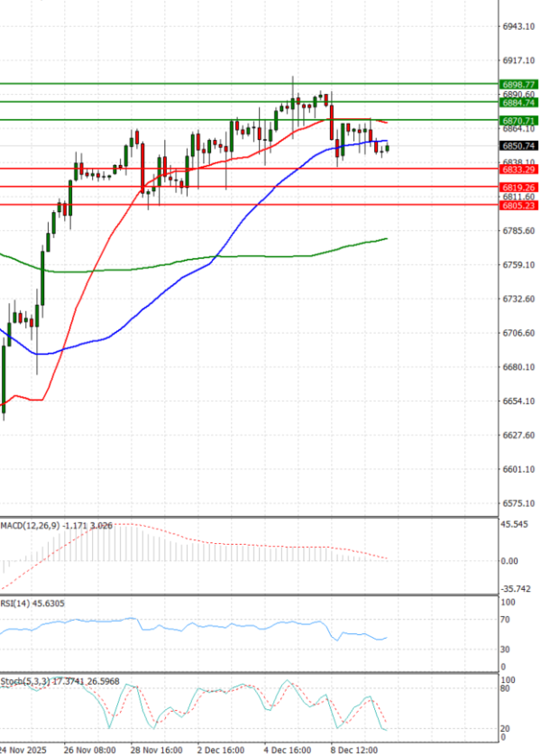The image size is (541, 756).
Task: Select the current price label 6850.74
Action: click(x=518, y=145)
